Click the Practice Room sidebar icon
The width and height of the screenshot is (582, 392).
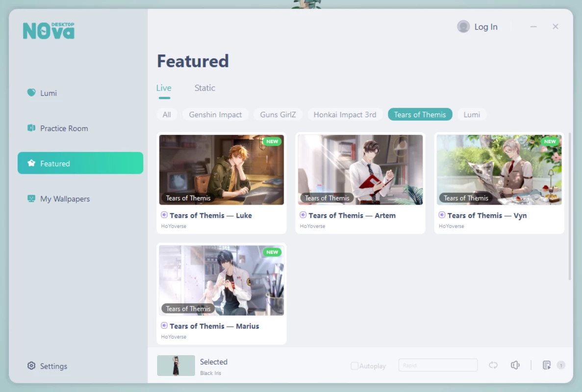[31, 128]
